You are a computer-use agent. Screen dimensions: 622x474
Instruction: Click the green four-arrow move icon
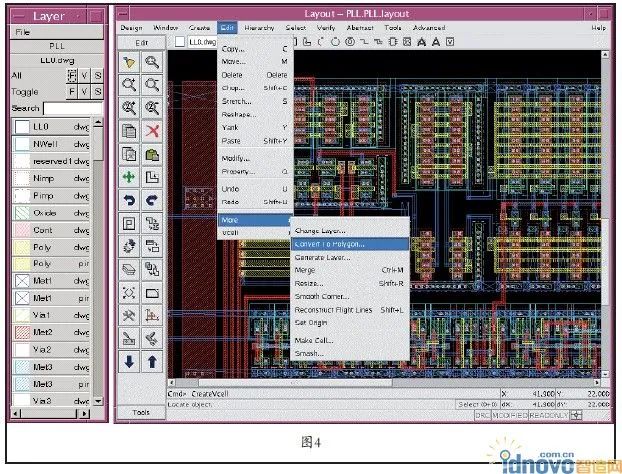tap(129, 177)
